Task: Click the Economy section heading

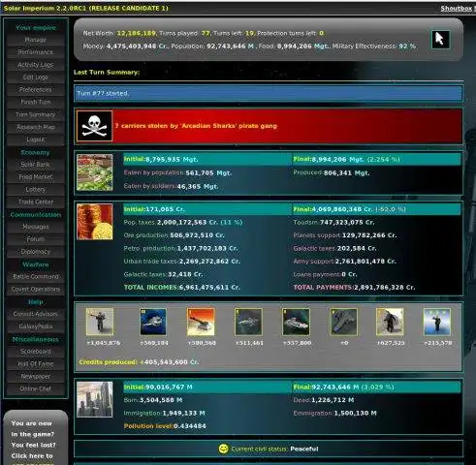Action: [x=36, y=152]
